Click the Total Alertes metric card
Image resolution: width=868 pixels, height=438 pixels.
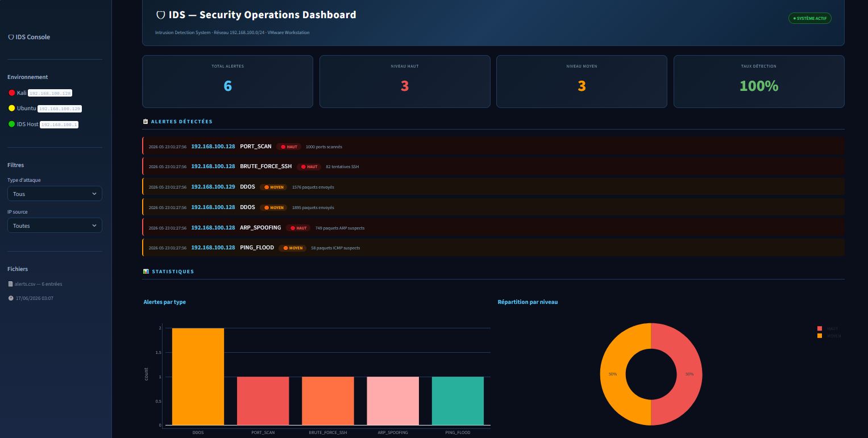(227, 81)
